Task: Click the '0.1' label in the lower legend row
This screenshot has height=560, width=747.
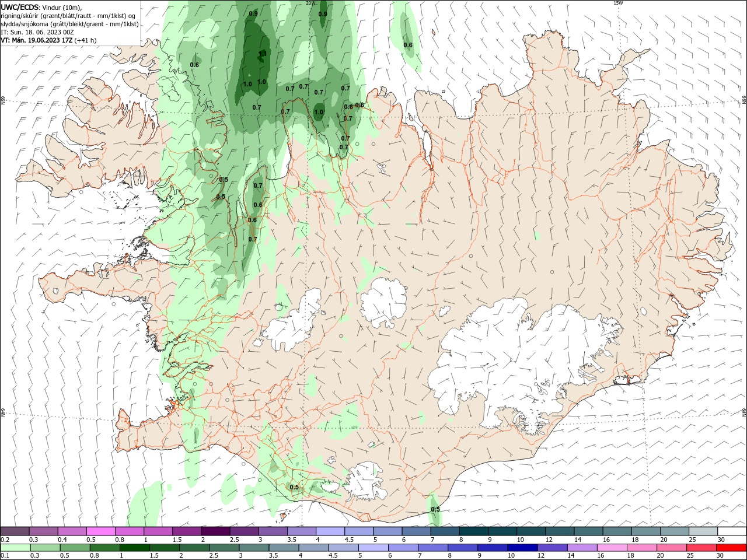Action: coord(5,556)
